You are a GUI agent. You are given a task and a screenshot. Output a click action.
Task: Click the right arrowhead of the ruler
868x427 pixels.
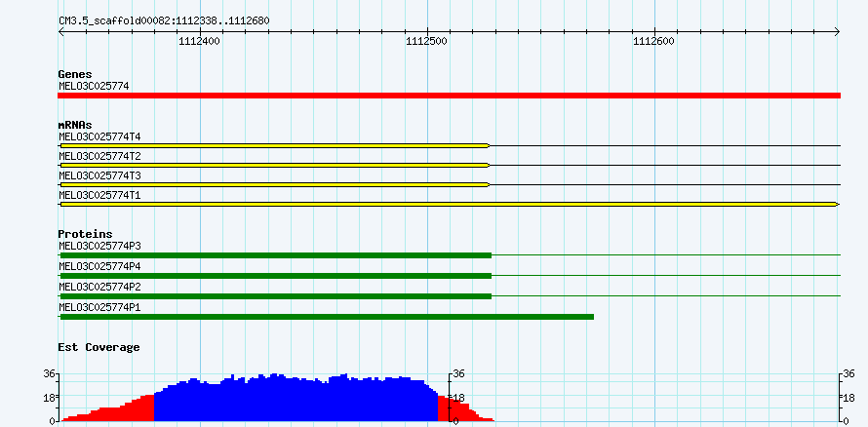[837, 31]
